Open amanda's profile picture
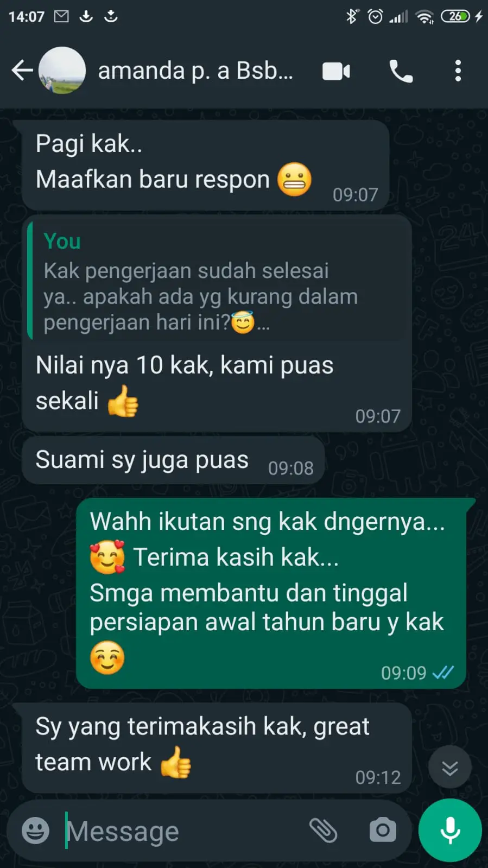 [x=62, y=71]
